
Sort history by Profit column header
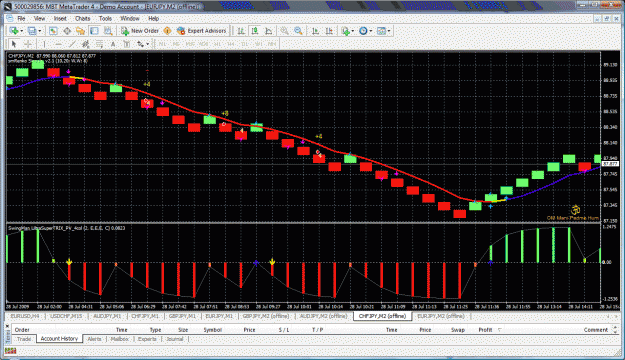click(x=485, y=330)
